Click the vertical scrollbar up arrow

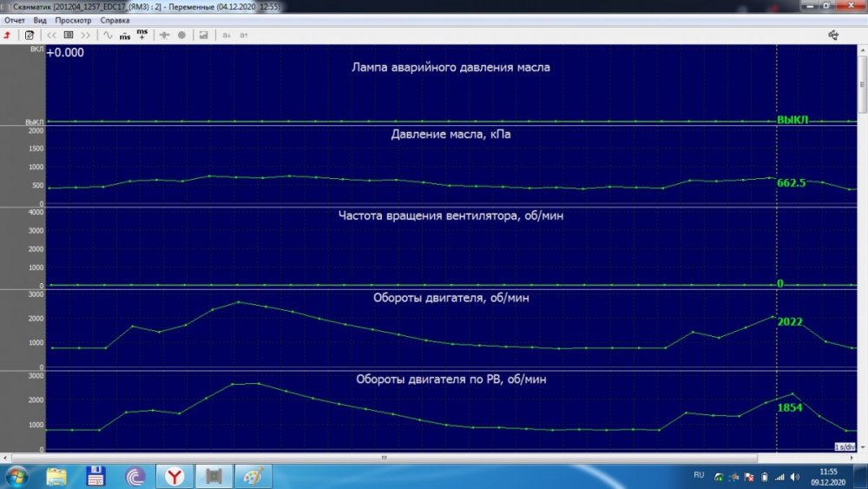863,50
